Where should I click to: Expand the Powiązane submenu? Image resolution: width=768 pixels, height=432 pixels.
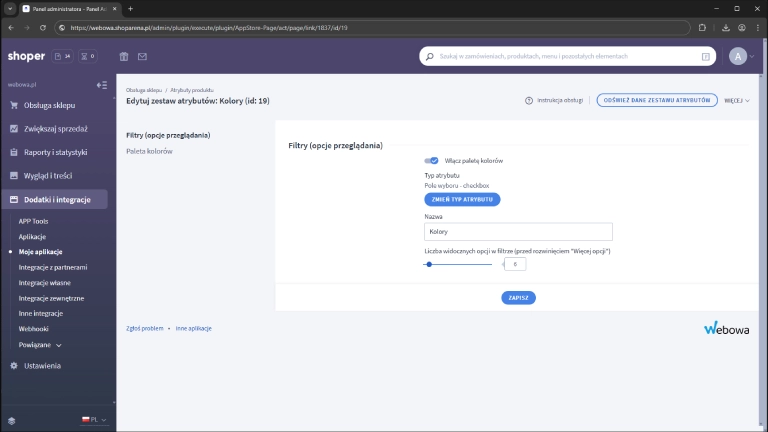click(x=40, y=344)
